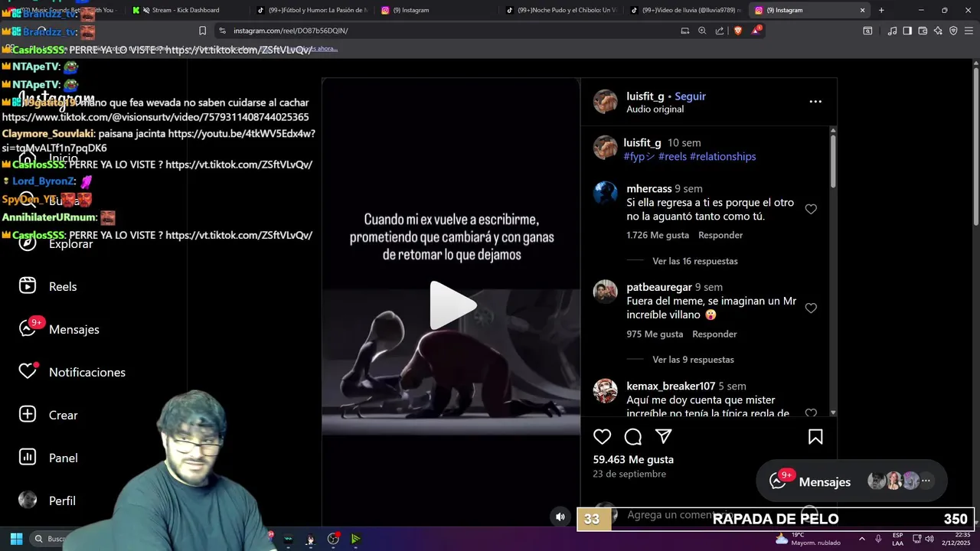Click the Panel chart icon
Image resolution: width=980 pixels, height=551 pixels.
click(28, 458)
